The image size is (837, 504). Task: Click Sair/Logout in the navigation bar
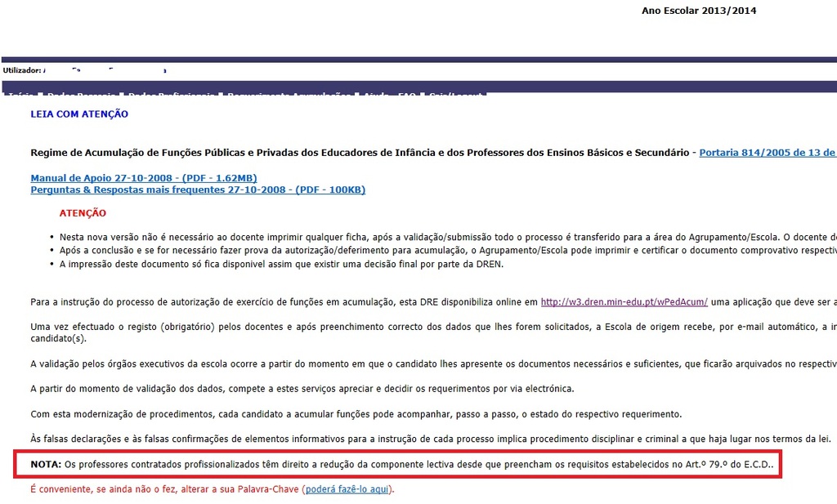(x=456, y=96)
